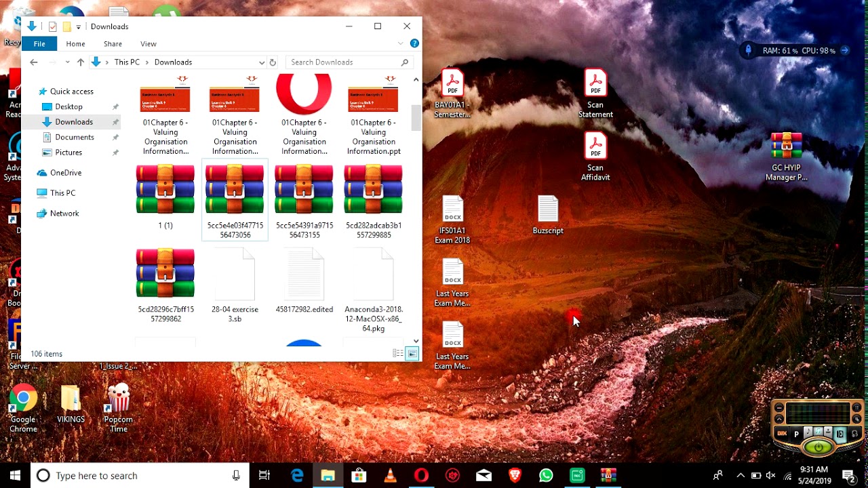Select GC HYIP Manager archive on desktop
Screen dimensions: 868x488
tap(787, 157)
